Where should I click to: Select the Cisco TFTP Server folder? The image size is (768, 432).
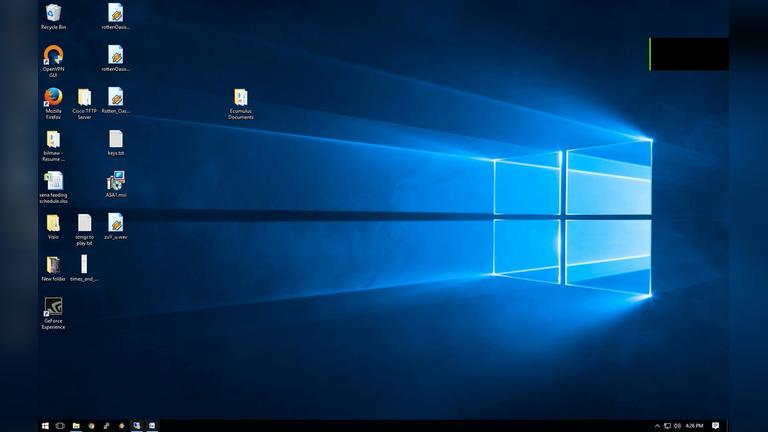[84, 103]
